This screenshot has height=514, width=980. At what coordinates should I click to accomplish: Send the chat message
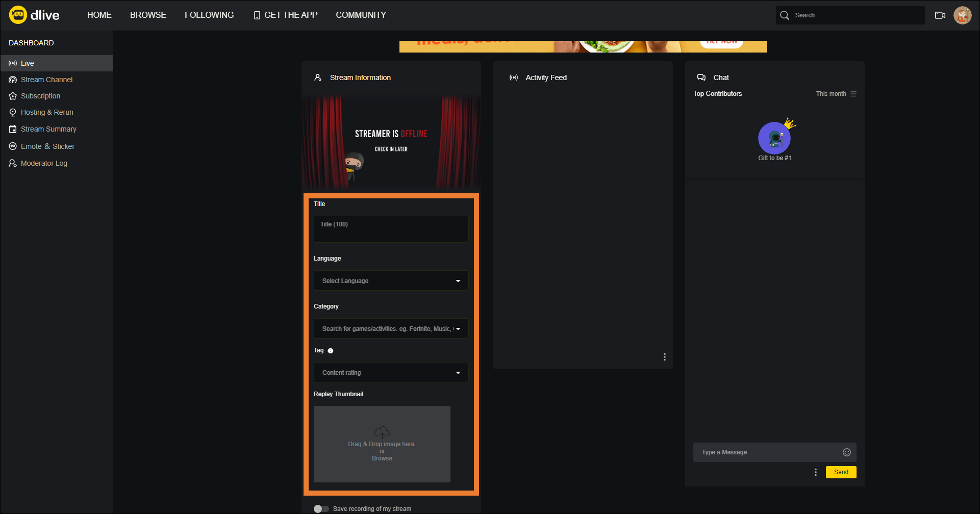[841, 472]
